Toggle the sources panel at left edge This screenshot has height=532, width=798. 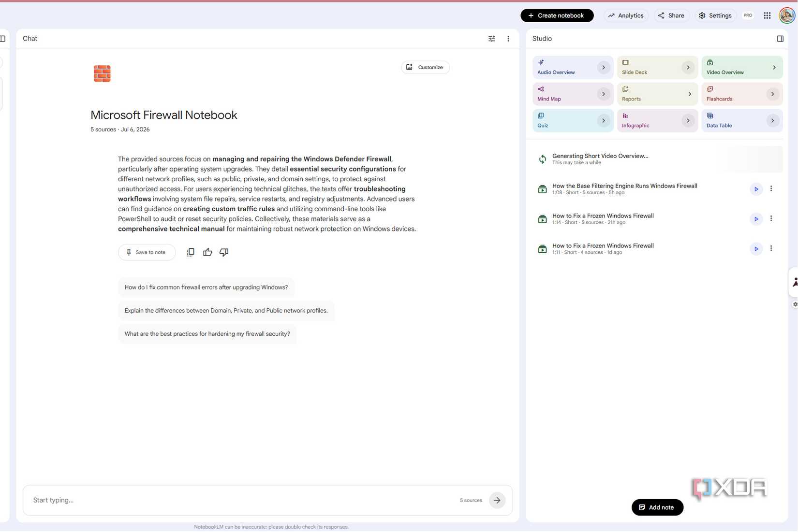point(3,39)
